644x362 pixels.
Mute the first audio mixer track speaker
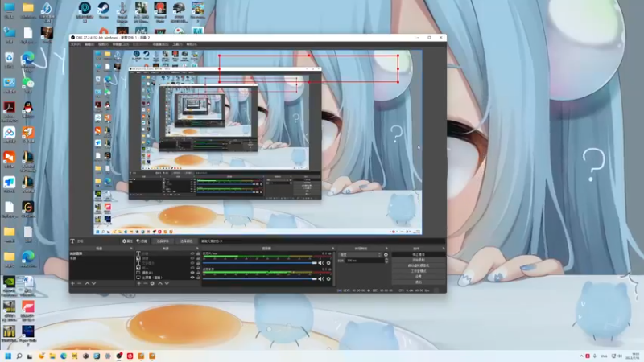321,263
